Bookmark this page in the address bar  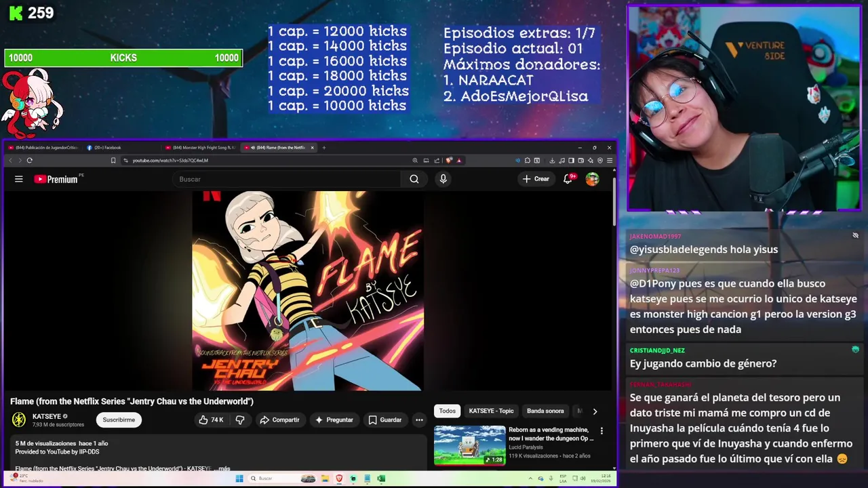coord(113,161)
